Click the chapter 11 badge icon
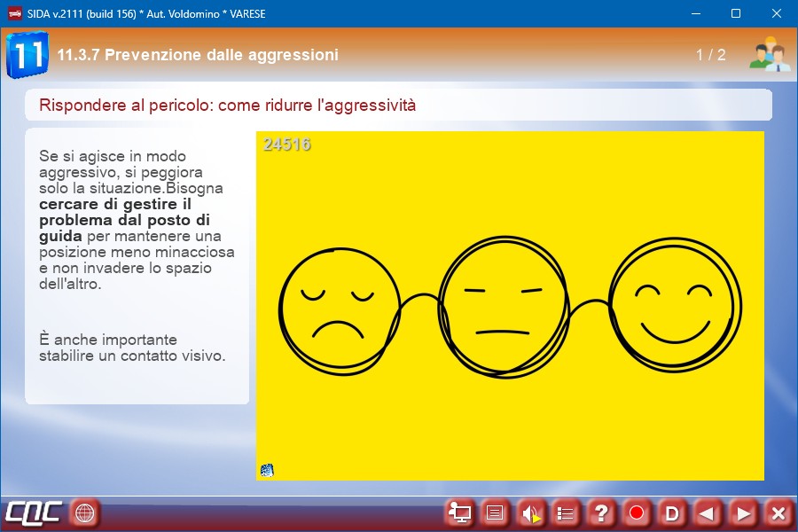 point(26,54)
